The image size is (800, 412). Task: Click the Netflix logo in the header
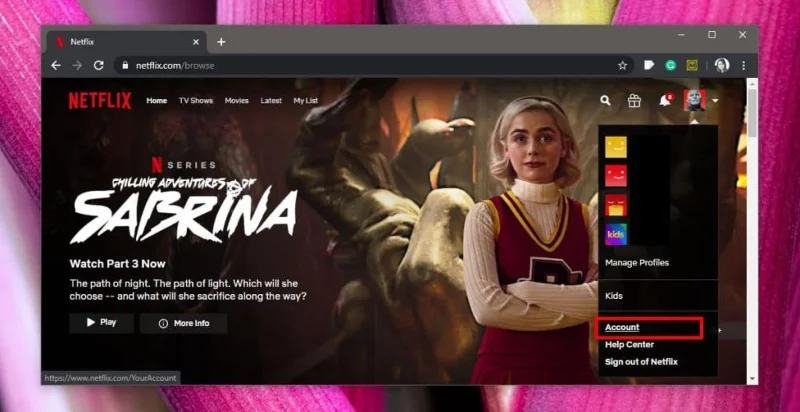(x=100, y=101)
